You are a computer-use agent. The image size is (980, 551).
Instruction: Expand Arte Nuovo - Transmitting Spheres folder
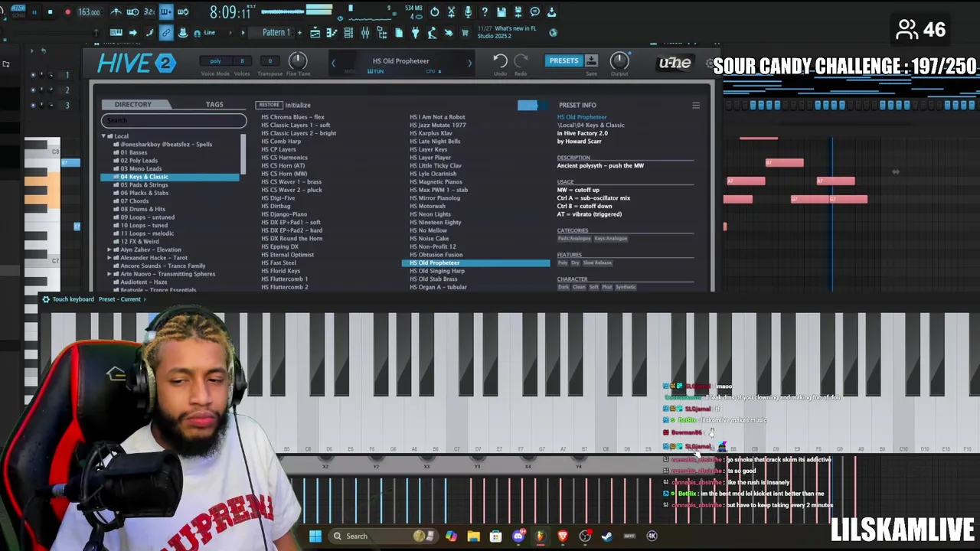tap(110, 274)
